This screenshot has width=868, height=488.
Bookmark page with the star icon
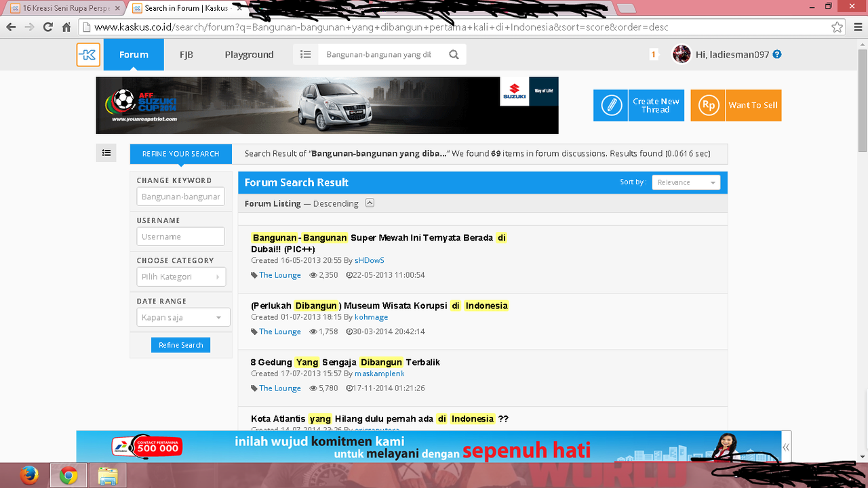[837, 27]
